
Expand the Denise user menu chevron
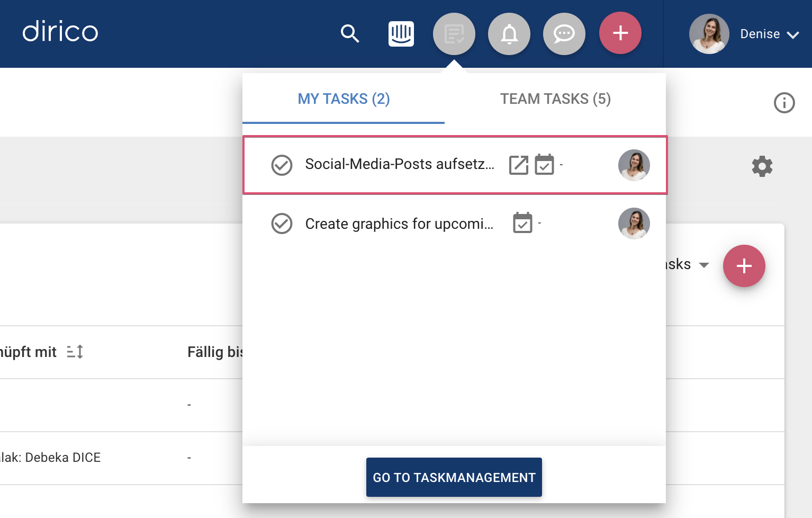[x=793, y=35]
